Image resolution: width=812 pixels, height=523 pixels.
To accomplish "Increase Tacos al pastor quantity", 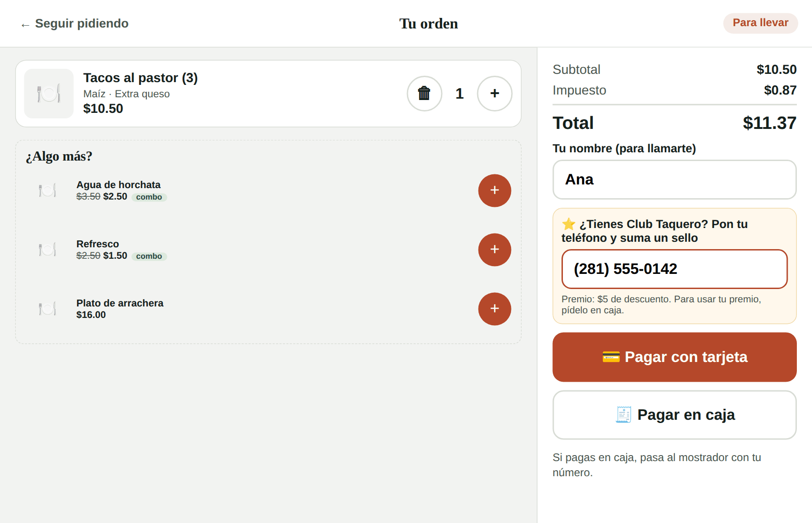I will pyautogui.click(x=495, y=94).
